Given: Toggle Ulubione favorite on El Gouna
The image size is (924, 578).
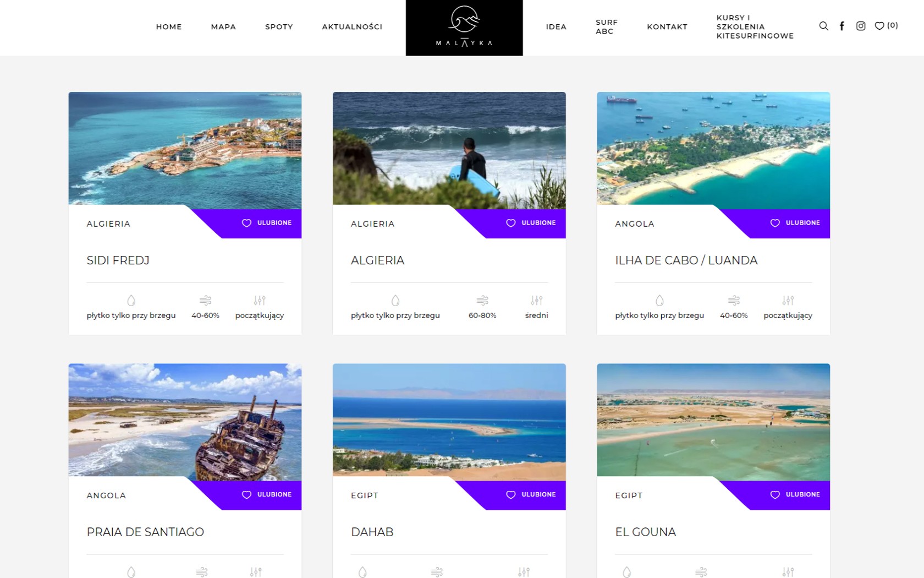Looking at the screenshot, I should pyautogui.click(x=795, y=494).
